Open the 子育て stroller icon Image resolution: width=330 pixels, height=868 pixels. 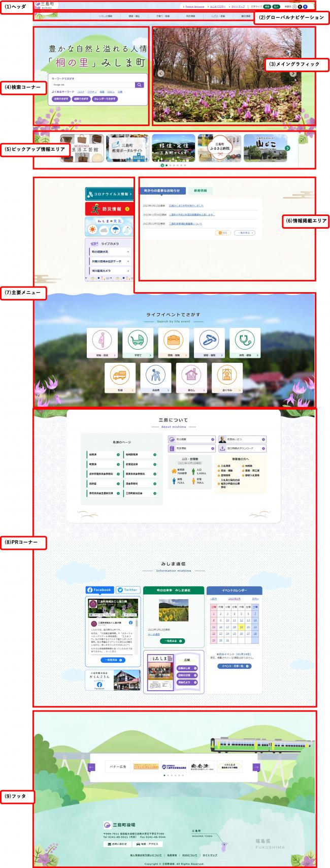click(x=138, y=343)
